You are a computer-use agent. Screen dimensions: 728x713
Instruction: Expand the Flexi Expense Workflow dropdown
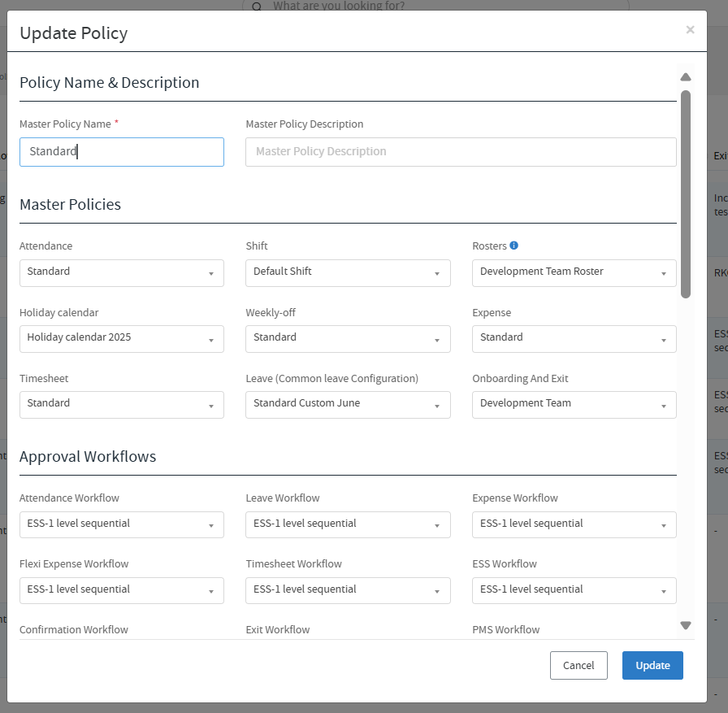click(122, 590)
